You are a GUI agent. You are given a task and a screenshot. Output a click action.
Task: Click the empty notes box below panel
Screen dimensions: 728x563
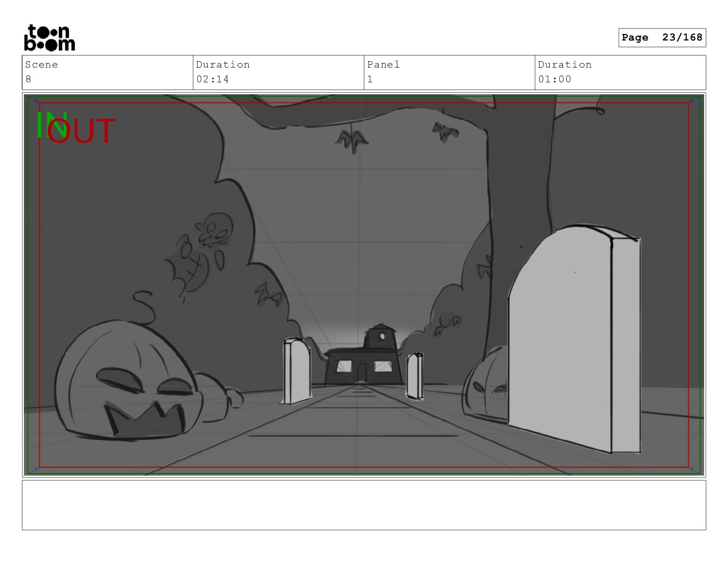pos(364,505)
